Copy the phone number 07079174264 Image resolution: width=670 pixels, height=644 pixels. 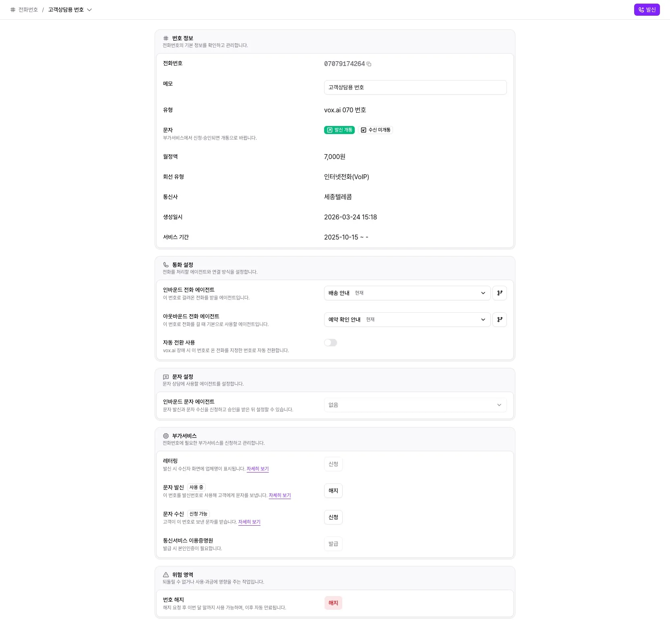pos(369,64)
